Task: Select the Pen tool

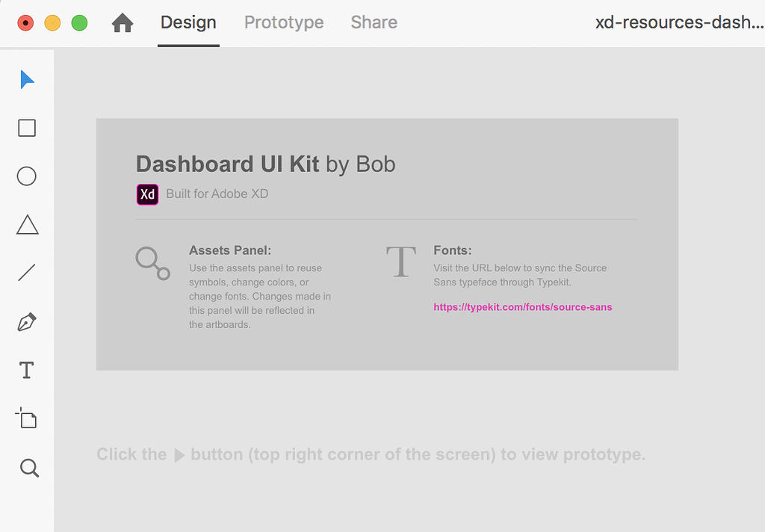Action: (x=26, y=321)
